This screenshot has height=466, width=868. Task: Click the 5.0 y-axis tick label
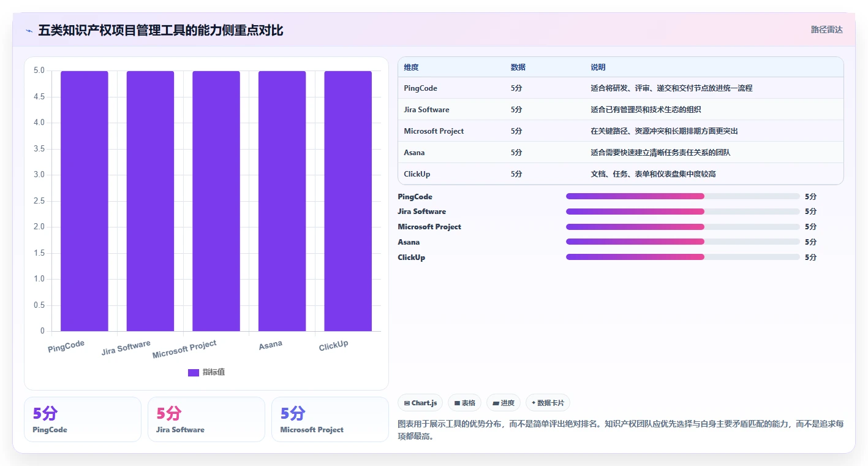pyautogui.click(x=39, y=71)
